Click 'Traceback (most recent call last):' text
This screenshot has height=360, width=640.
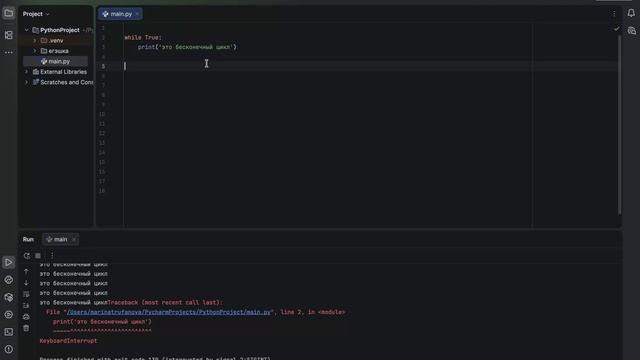[x=165, y=303]
